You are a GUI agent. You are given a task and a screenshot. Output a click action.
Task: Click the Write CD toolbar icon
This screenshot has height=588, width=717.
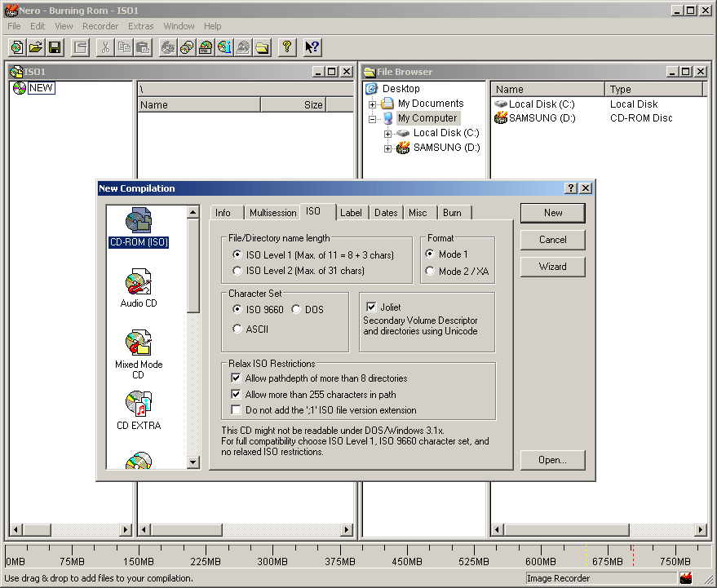[168, 47]
